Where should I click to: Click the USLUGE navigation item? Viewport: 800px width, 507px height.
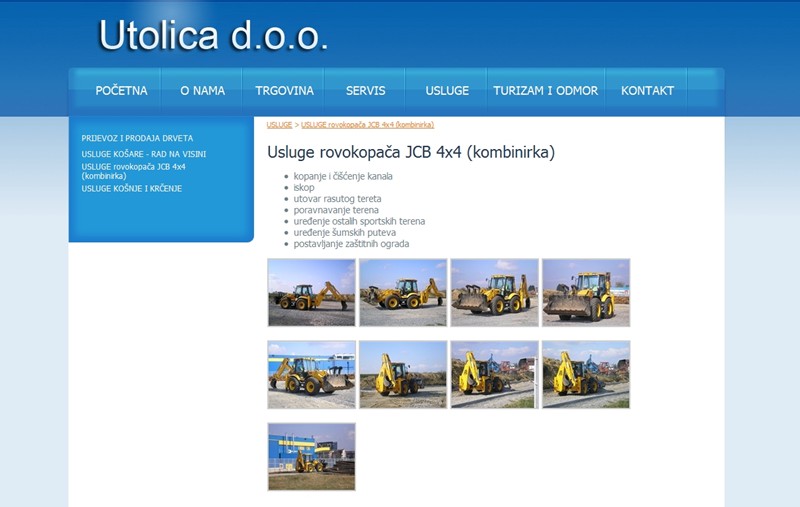pos(447,91)
